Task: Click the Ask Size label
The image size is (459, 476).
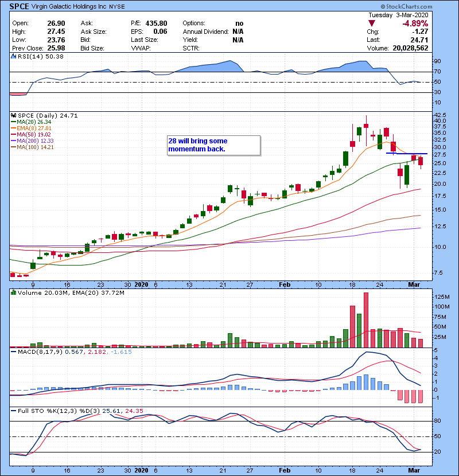Action: (94, 32)
